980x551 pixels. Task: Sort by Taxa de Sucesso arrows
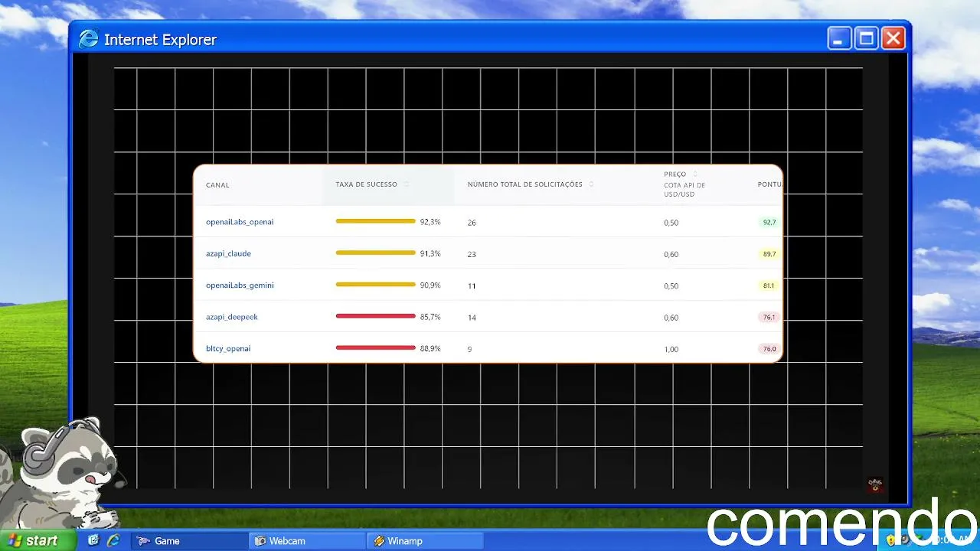coord(407,184)
